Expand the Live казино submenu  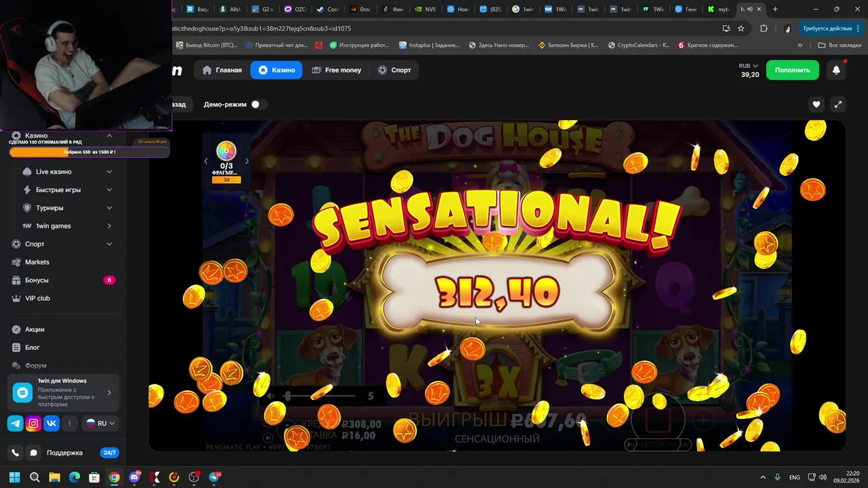click(x=109, y=171)
